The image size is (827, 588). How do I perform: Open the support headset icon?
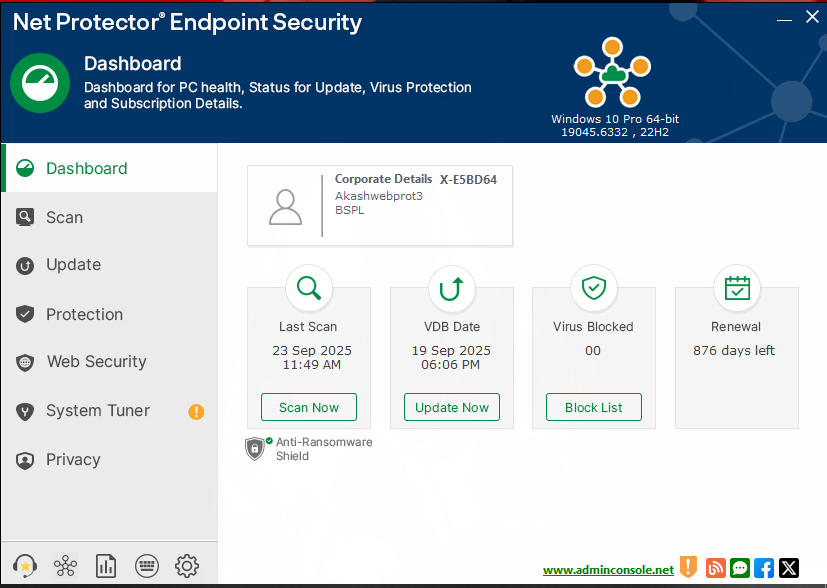(x=25, y=567)
